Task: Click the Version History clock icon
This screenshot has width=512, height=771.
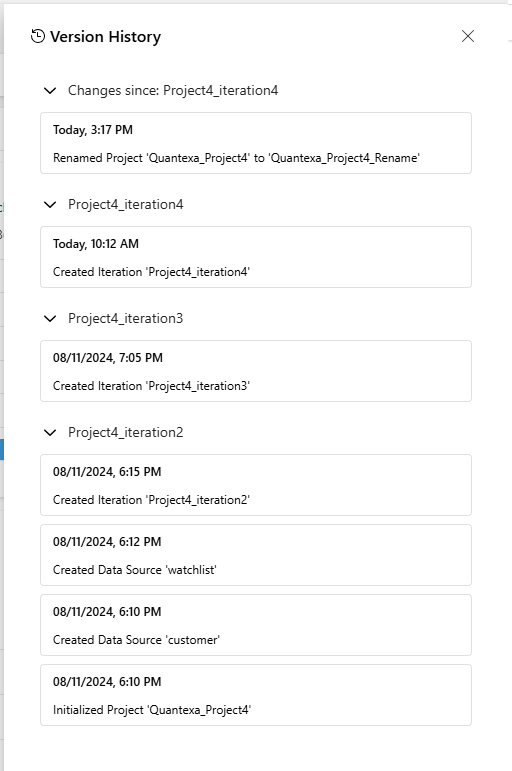Action: pyautogui.click(x=38, y=36)
